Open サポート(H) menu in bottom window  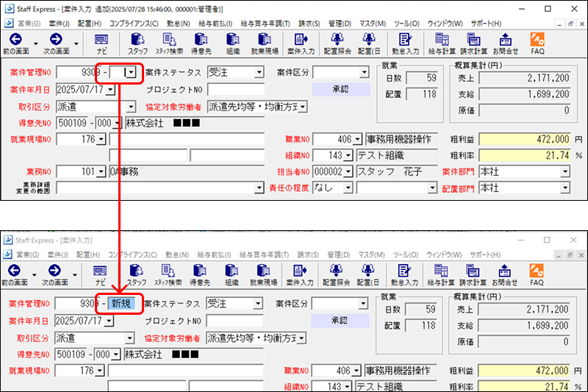[x=485, y=254]
